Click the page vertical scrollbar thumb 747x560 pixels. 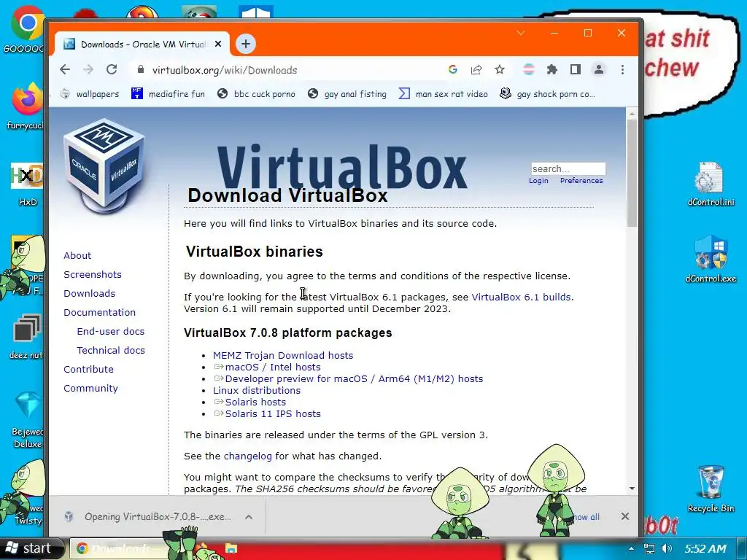(632, 173)
